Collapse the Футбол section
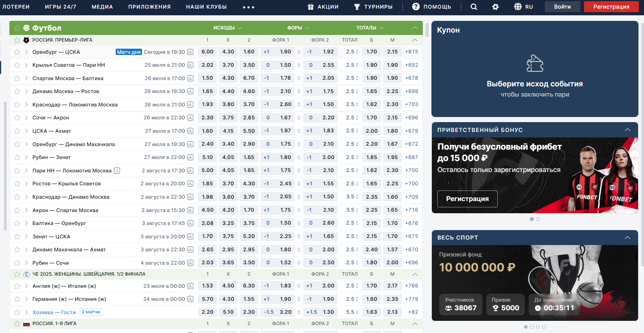 415,28
